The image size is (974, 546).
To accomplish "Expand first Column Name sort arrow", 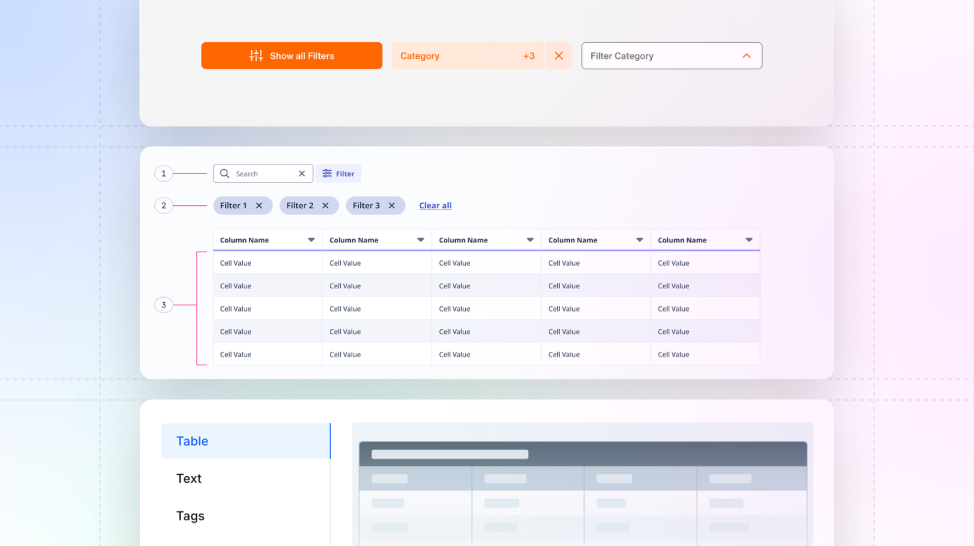I will coord(311,240).
